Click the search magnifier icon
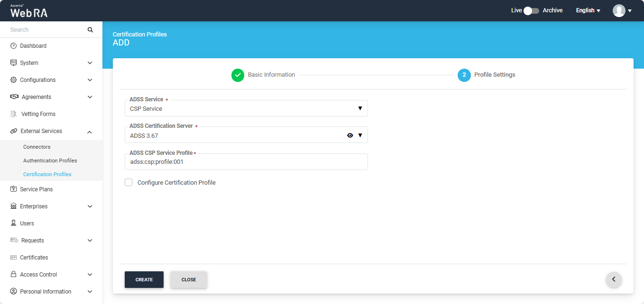This screenshot has width=644, height=304. [x=90, y=29]
